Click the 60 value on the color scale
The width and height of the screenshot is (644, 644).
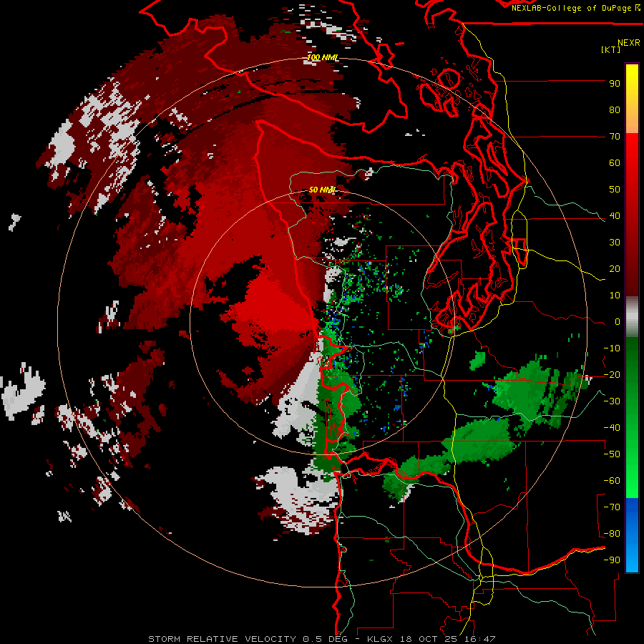tap(615, 162)
